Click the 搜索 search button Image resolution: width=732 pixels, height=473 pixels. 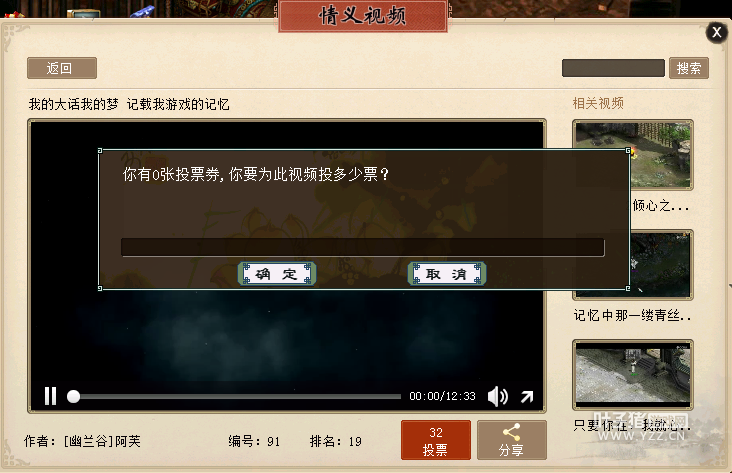tap(689, 68)
